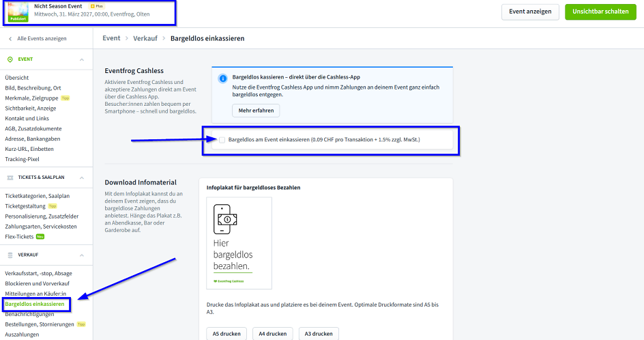Go to Sichtbarkeit, Anzeige
644x340 pixels.
click(x=31, y=109)
